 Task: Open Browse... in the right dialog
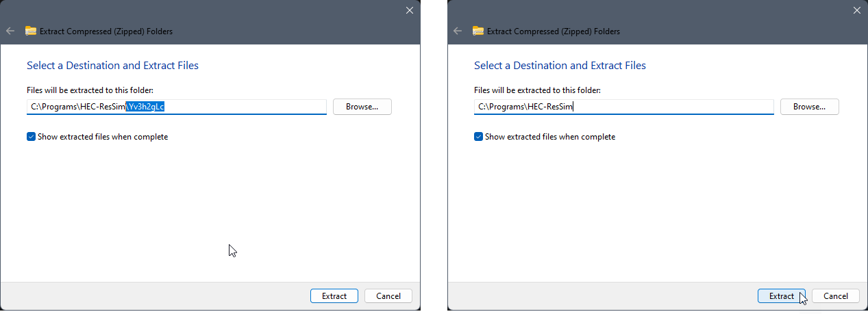pos(809,107)
